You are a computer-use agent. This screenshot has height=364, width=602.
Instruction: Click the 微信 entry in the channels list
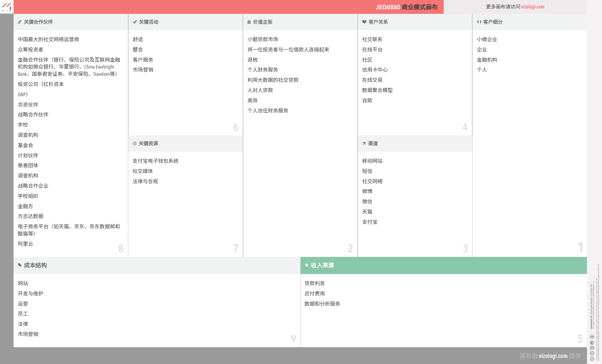pyautogui.click(x=367, y=201)
